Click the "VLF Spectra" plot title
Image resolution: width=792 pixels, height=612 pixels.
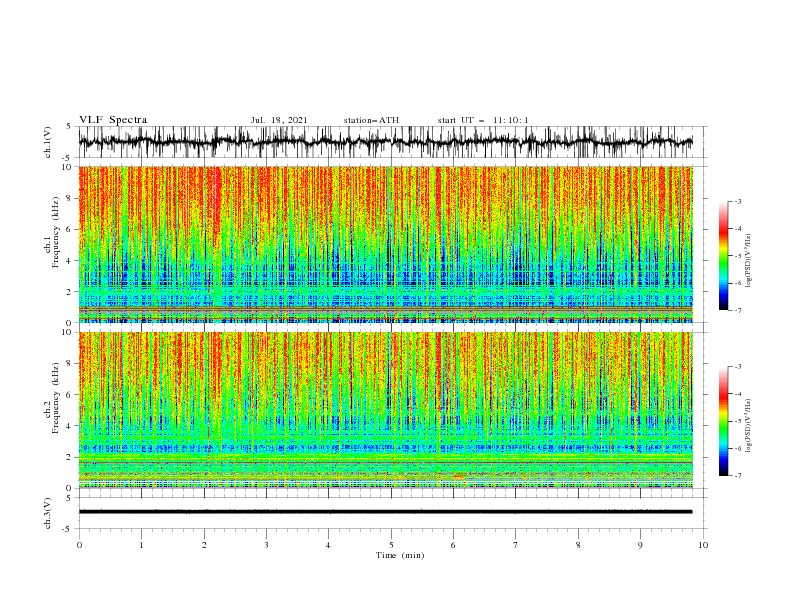[x=113, y=120]
